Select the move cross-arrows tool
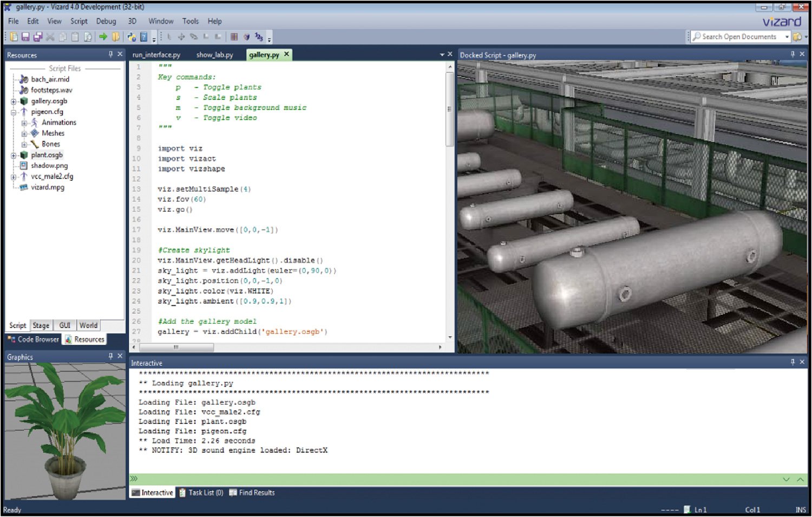Viewport: 812px width, 517px height. coord(181,37)
